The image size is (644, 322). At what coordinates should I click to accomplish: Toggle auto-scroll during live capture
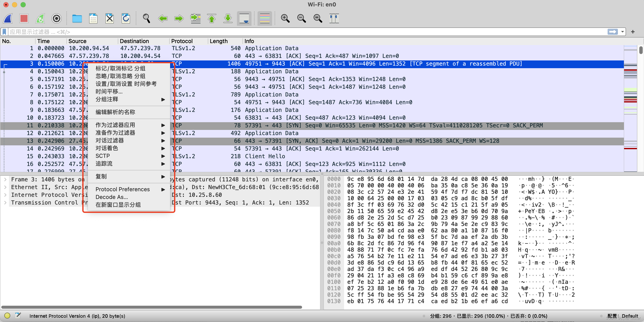point(244,18)
